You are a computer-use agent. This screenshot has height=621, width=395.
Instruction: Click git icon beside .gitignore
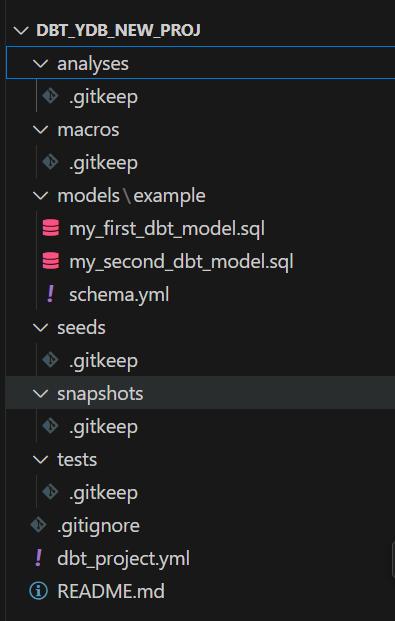tap(38, 526)
